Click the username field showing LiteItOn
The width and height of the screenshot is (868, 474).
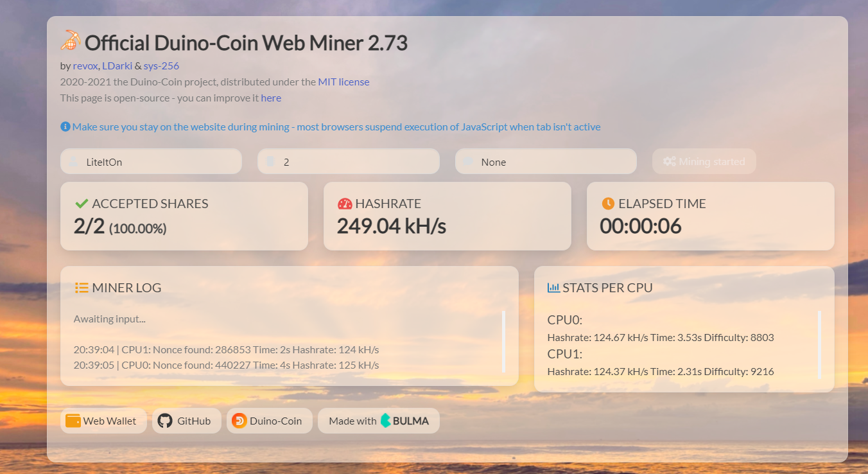pyautogui.click(x=151, y=161)
